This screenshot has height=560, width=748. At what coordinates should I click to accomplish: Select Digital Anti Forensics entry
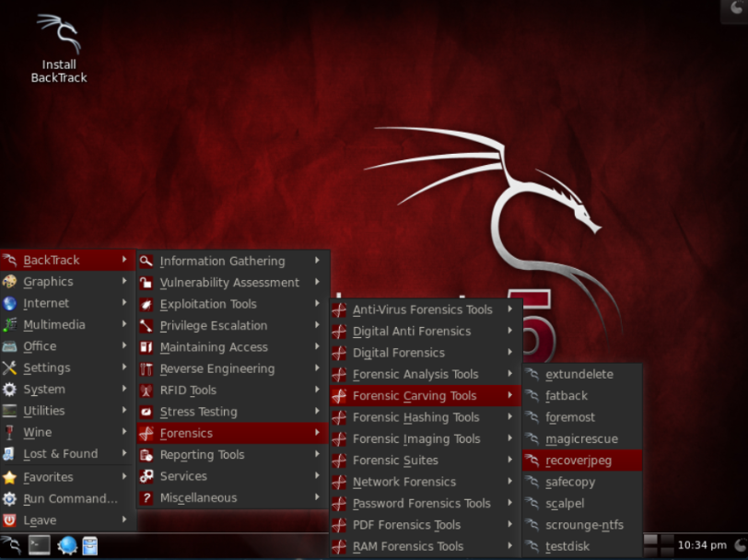(425, 331)
